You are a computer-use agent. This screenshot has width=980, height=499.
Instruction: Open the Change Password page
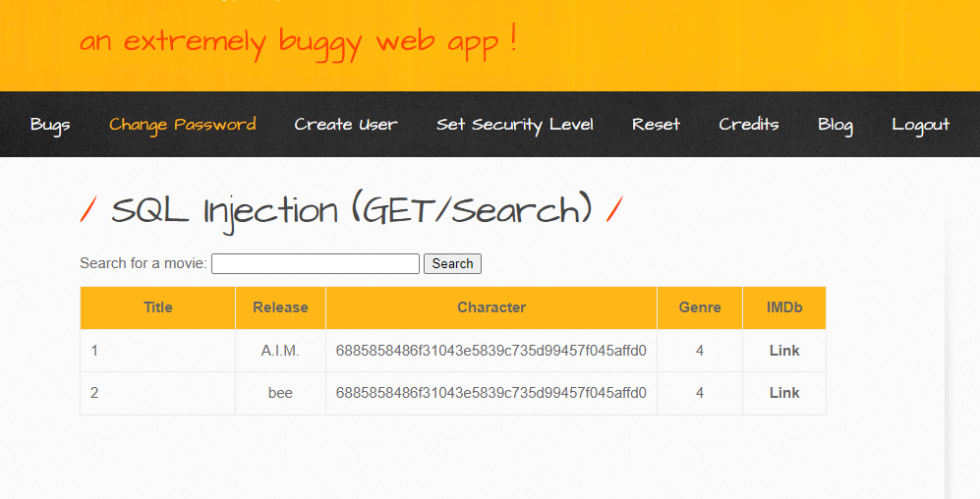pos(183,125)
